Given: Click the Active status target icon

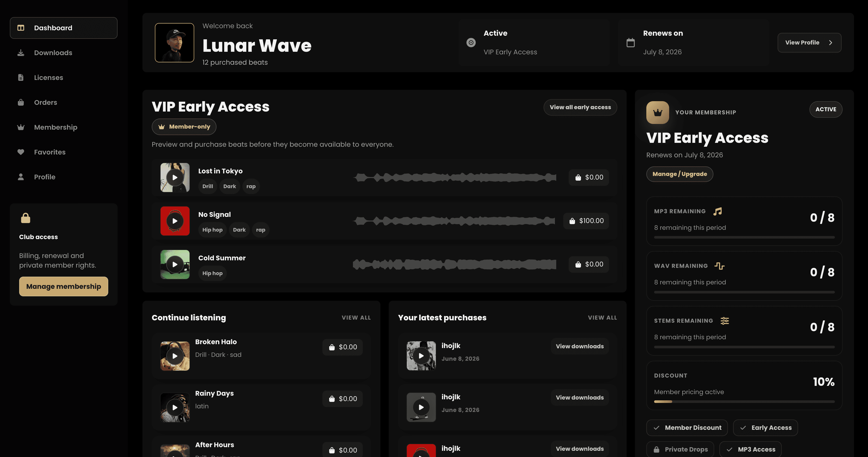Looking at the screenshot, I should tap(471, 42).
